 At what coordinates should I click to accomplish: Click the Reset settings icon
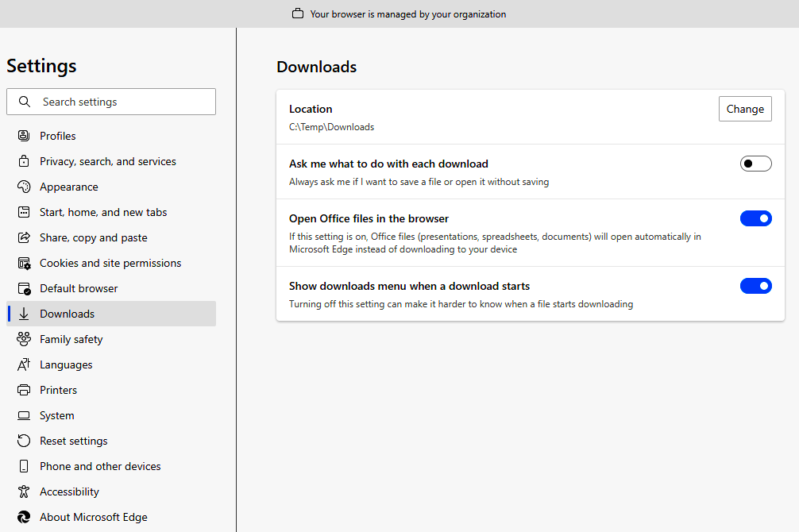click(x=24, y=441)
